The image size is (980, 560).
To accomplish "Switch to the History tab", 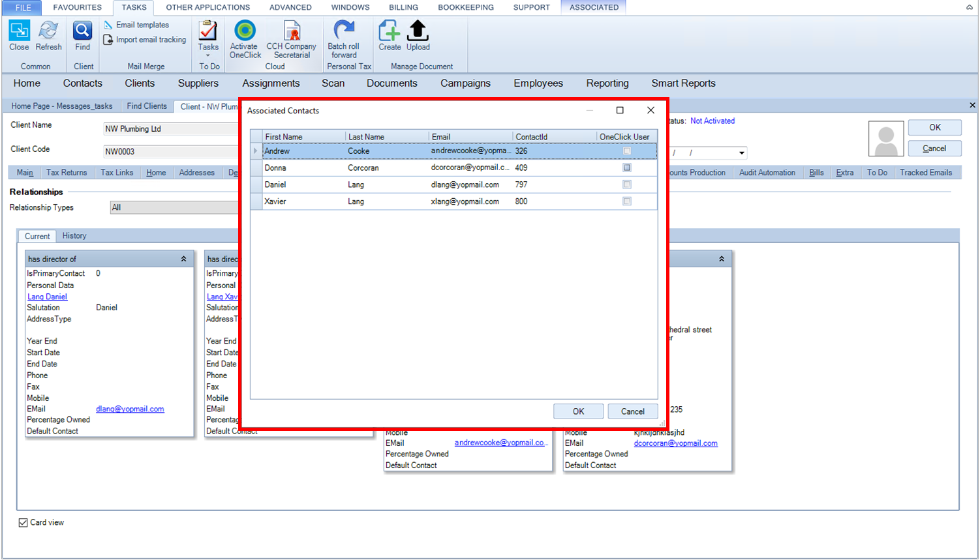I will tap(74, 236).
